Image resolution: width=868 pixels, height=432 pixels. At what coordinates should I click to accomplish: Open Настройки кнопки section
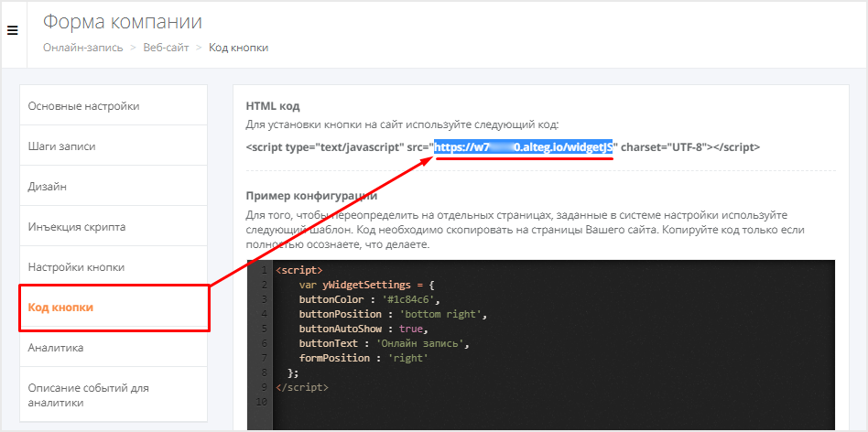point(114,267)
